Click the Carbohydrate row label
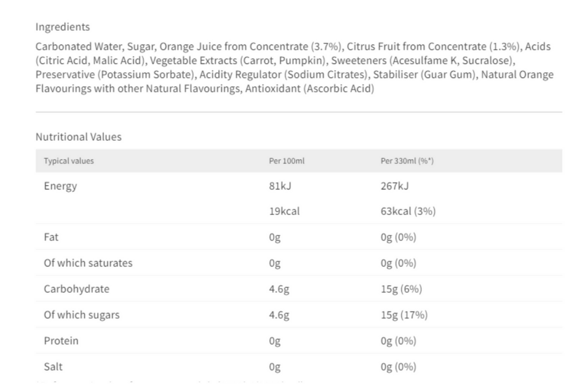Viewport: 588px width, 392px height. 77,289
